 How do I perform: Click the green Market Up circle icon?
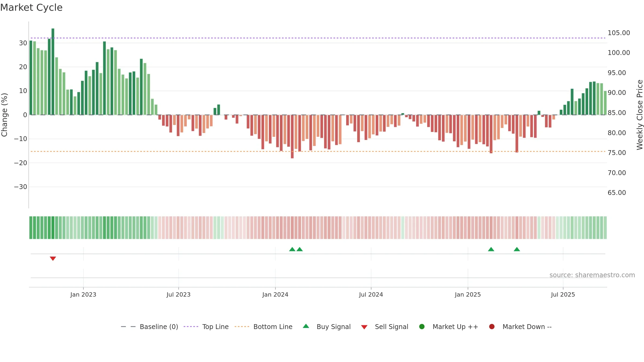[422, 327]
